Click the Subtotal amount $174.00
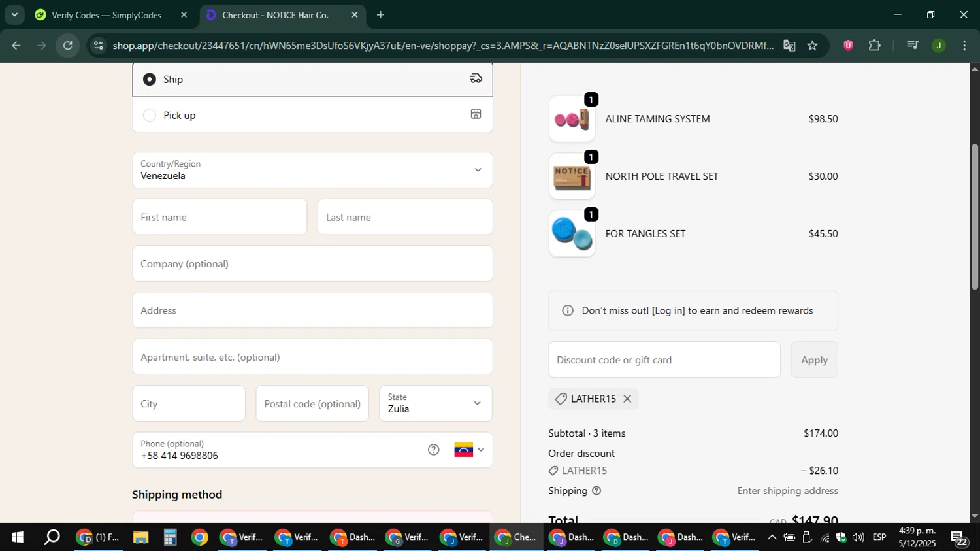Viewport: 980px width, 551px height. (x=821, y=433)
